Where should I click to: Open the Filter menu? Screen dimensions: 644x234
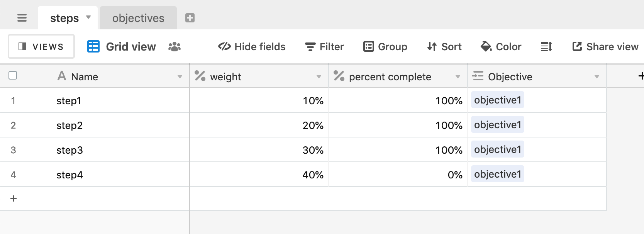pyautogui.click(x=324, y=47)
